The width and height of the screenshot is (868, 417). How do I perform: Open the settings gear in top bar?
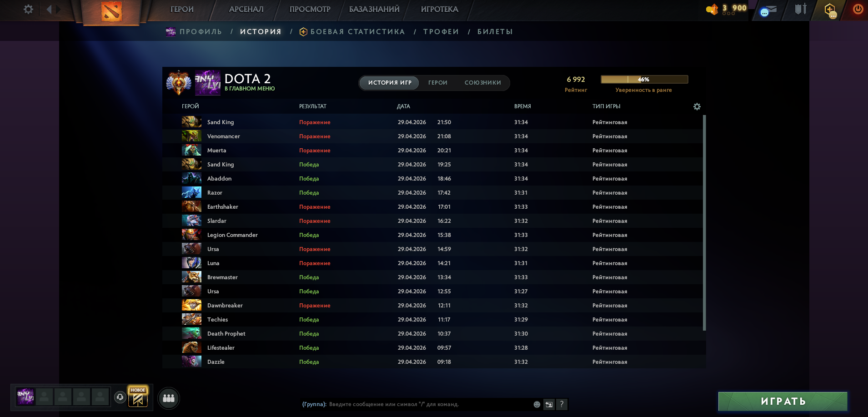click(28, 9)
